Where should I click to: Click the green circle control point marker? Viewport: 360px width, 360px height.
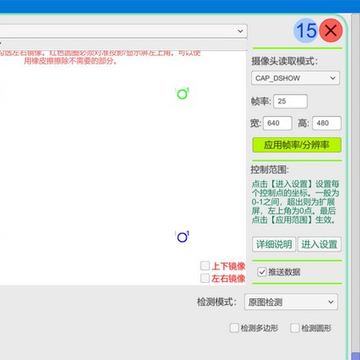point(182,94)
